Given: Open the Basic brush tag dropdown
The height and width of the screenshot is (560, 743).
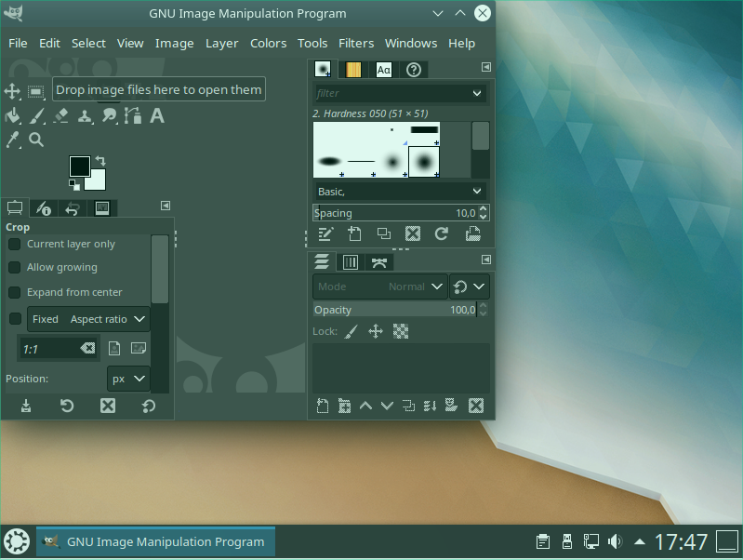Looking at the screenshot, I should click(x=399, y=192).
